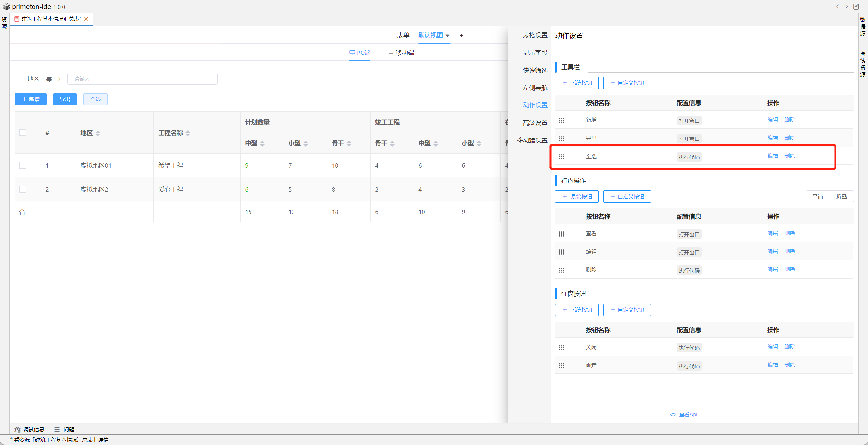Click drag handle icon of 全选 row

(561, 157)
